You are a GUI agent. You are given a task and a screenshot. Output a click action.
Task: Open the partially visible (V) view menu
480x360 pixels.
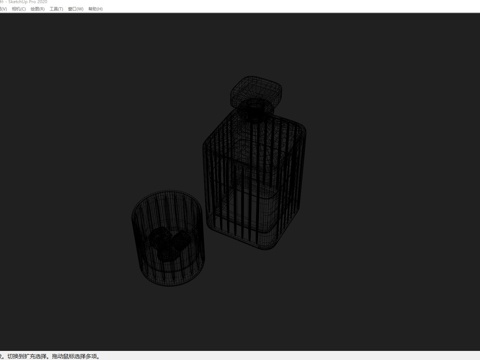3,9
